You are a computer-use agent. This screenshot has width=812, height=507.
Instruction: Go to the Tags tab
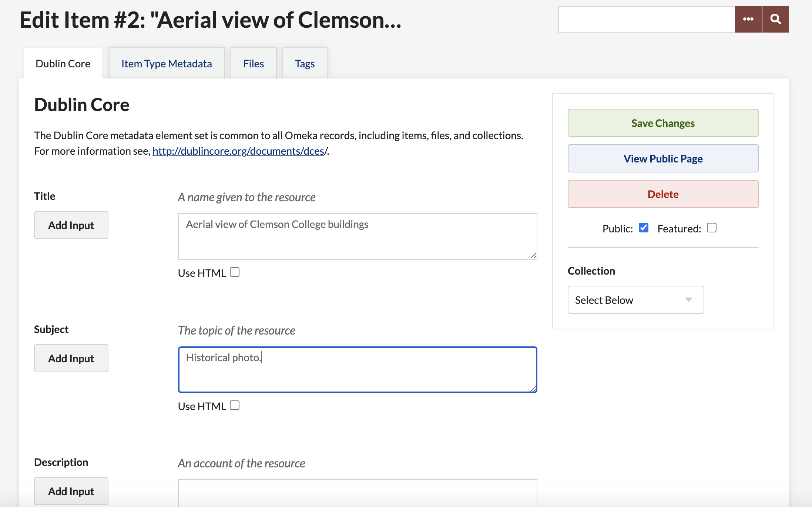click(305, 64)
